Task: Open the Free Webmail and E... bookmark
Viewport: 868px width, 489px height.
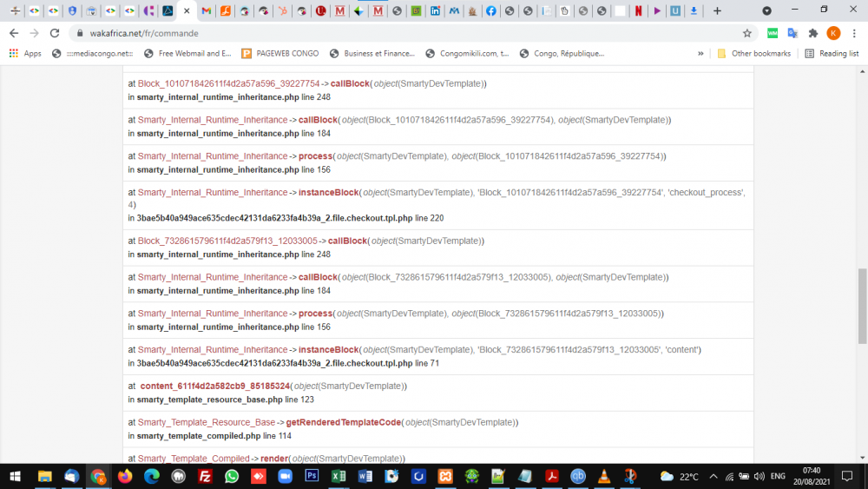Action: pyautogui.click(x=187, y=54)
